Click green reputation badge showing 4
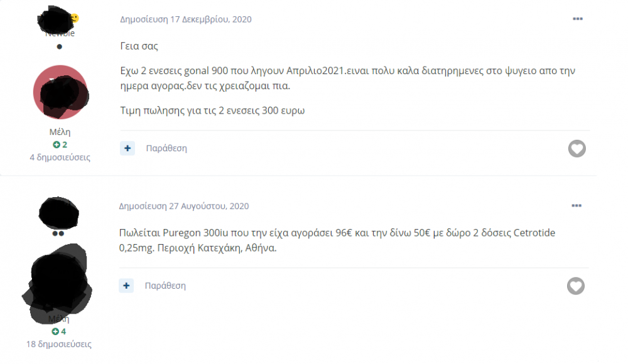 pos(59,331)
